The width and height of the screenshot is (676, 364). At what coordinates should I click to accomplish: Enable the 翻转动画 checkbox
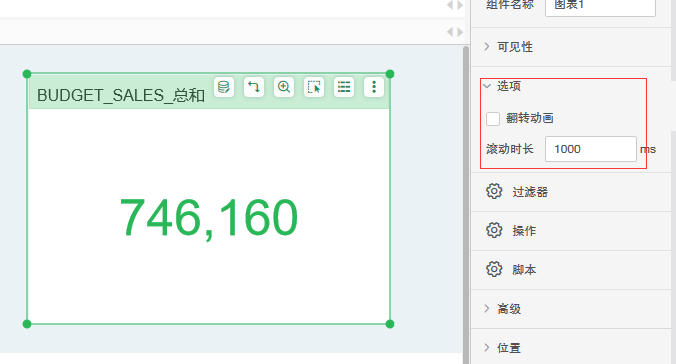493,119
